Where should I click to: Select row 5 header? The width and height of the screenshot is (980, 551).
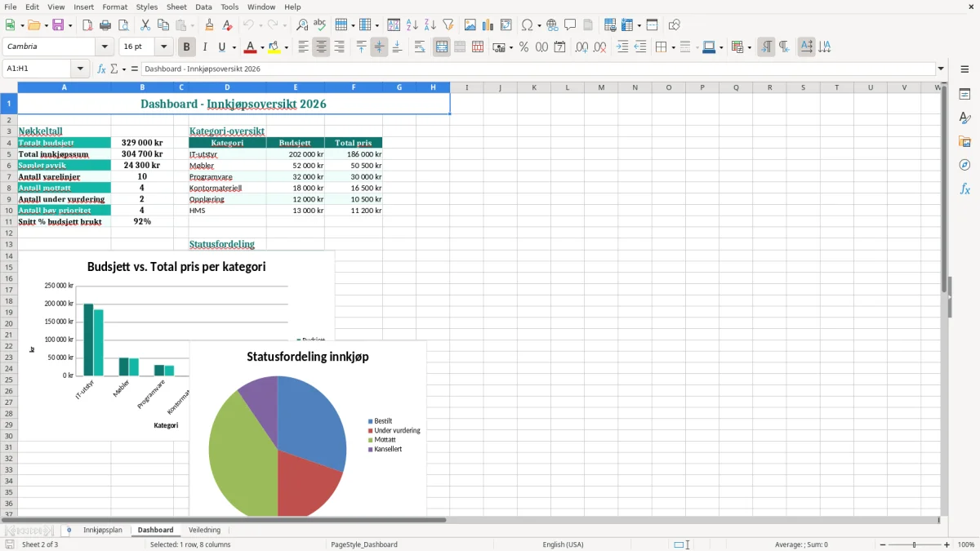[8, 153]
